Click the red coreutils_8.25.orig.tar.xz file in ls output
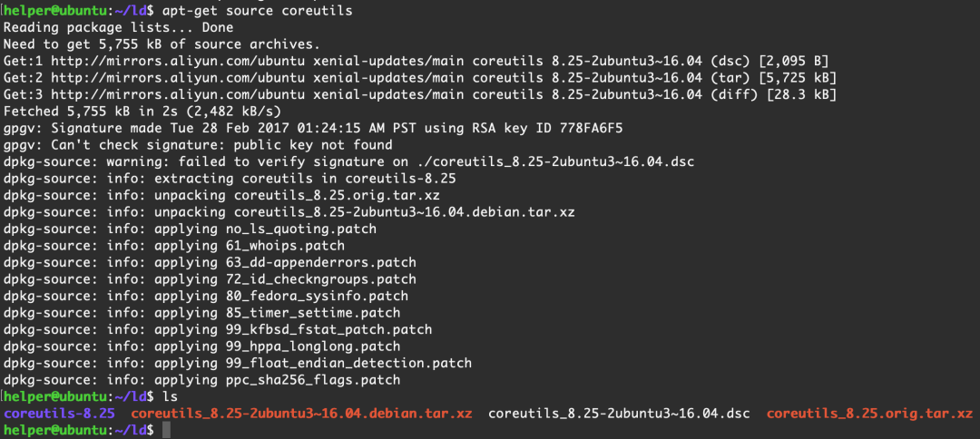This screenshot has width=980, height=439. [x=869, y=414]
